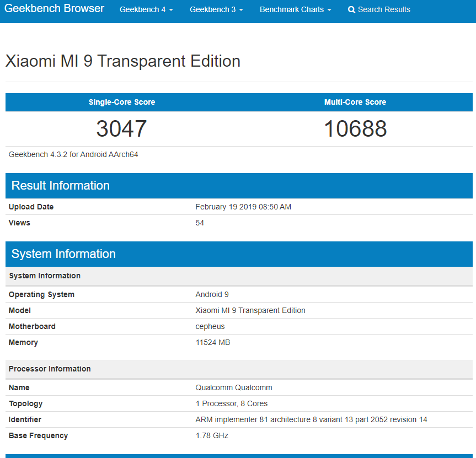Click the Motherboard label
The height and width of the screenshot is (458, 476).
click(32, 326)
